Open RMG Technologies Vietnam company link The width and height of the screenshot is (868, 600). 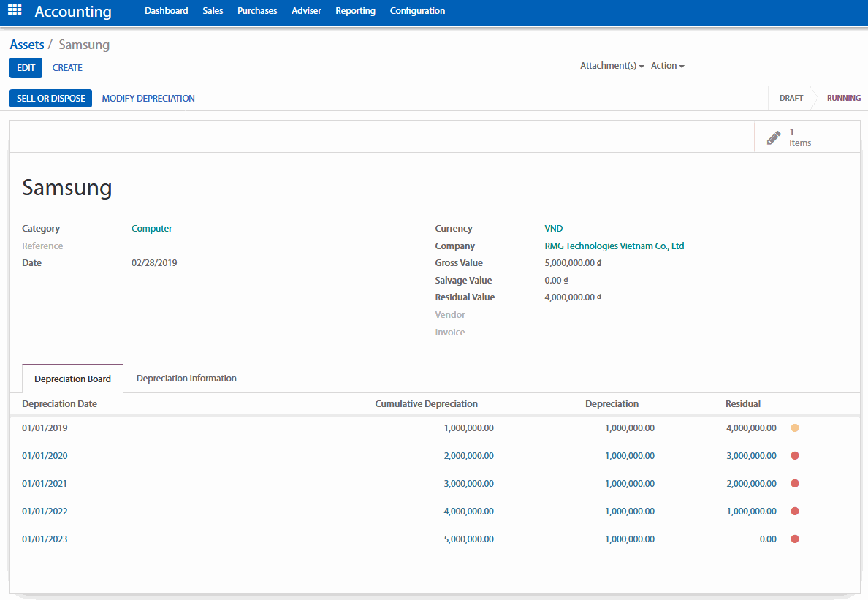[614, 246]
